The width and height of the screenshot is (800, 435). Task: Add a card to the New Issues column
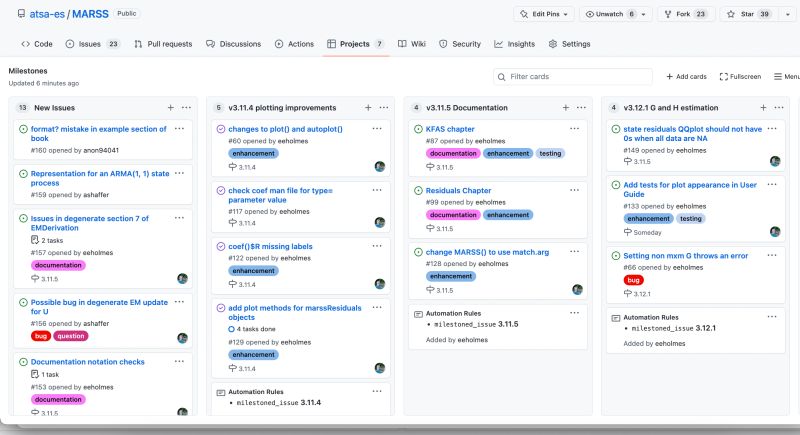click(x=170, y=108)
